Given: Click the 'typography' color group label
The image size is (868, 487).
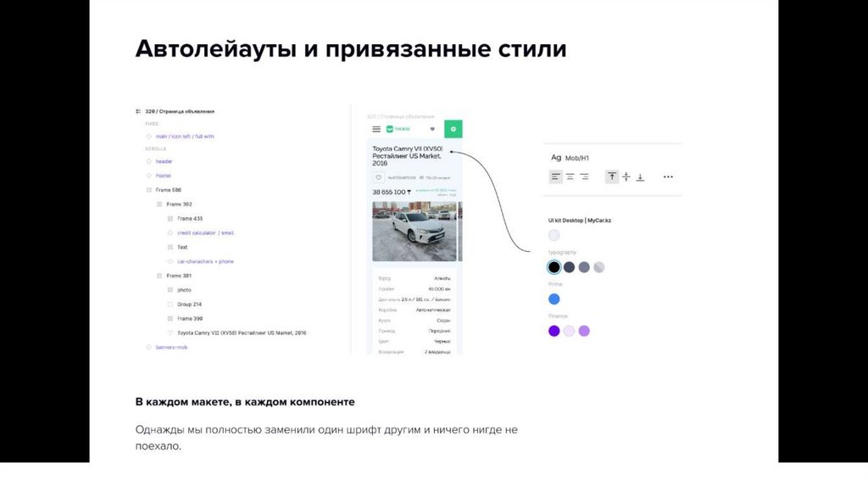Looking at the screenshot, I should [x=563, y=252].
